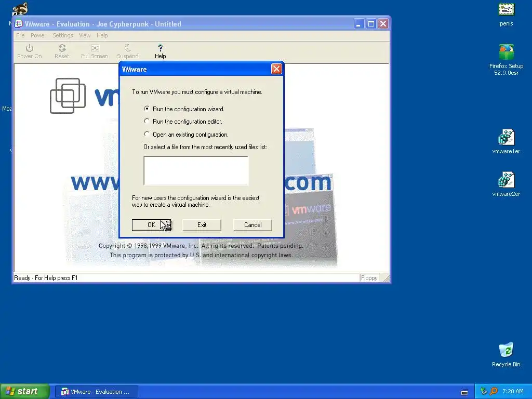
Task: Choose Run the configuration wizard option
Action: click(185, 109)
